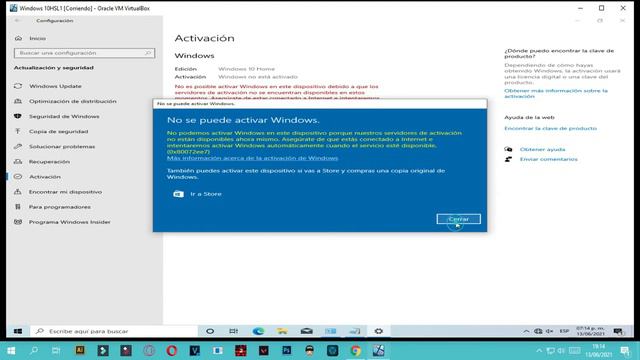Click the Enviar comentarios link
This screenshot has height=360, width=640.
click(x=549, y=159)
